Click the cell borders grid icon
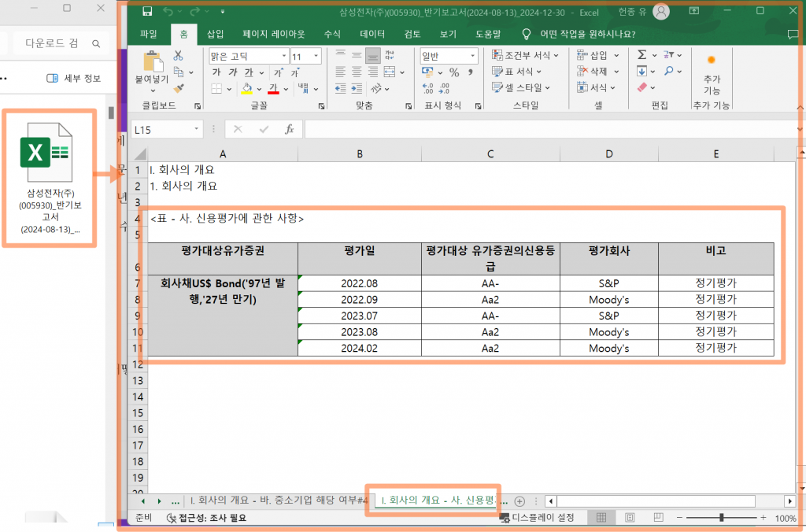This screenshot has width=806, height=532. point(216,88)
